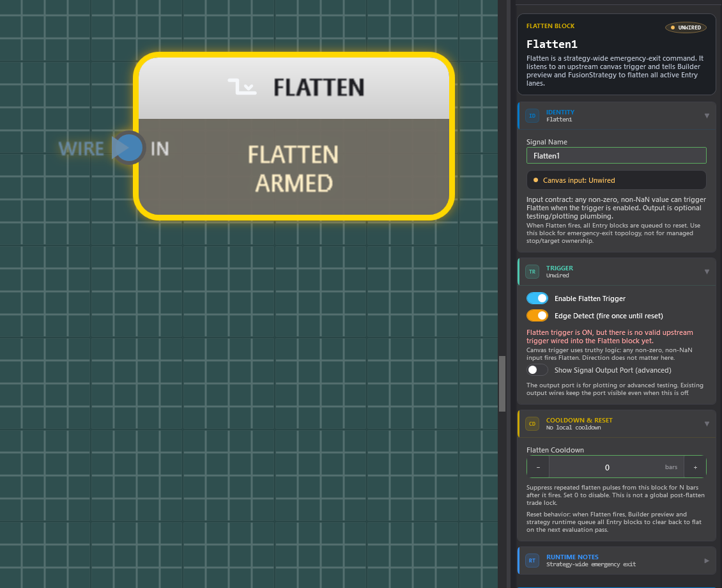Click the IN label on Flatten node

(160, 149)
